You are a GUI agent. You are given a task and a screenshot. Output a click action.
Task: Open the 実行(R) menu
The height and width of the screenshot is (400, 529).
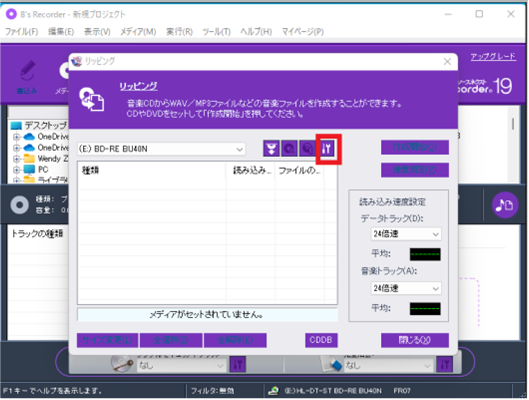[x=179, y=32]
